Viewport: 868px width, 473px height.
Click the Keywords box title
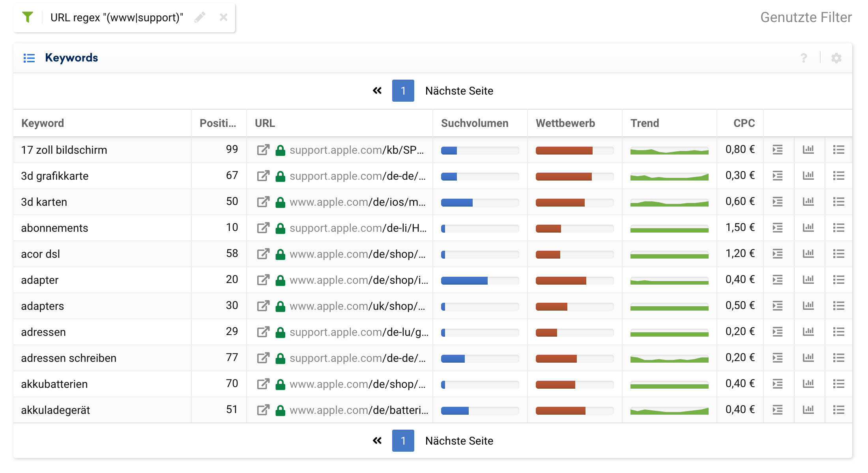71,58
